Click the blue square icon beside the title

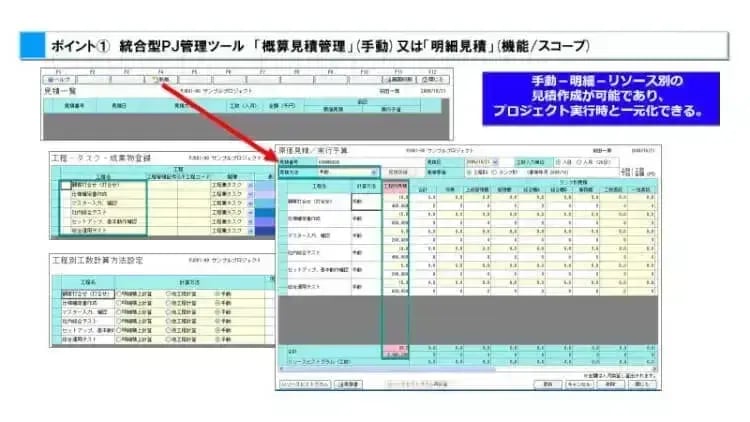(x=34, y=46)
